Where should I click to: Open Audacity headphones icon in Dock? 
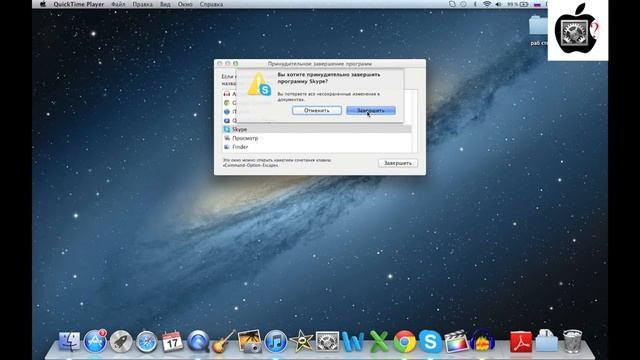(x=482, y=341)
